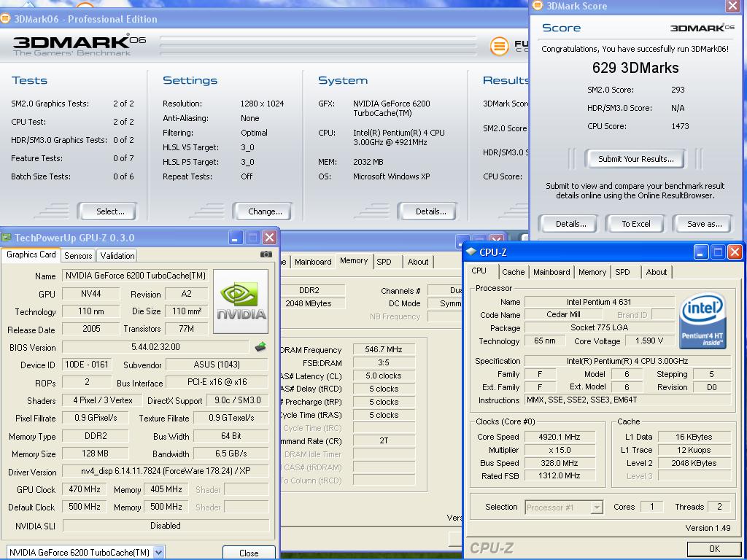Screen dimensions: 747x560
Task: Click the Subvendor value ASUS (1043)
Action: click(x=217, y=365)
